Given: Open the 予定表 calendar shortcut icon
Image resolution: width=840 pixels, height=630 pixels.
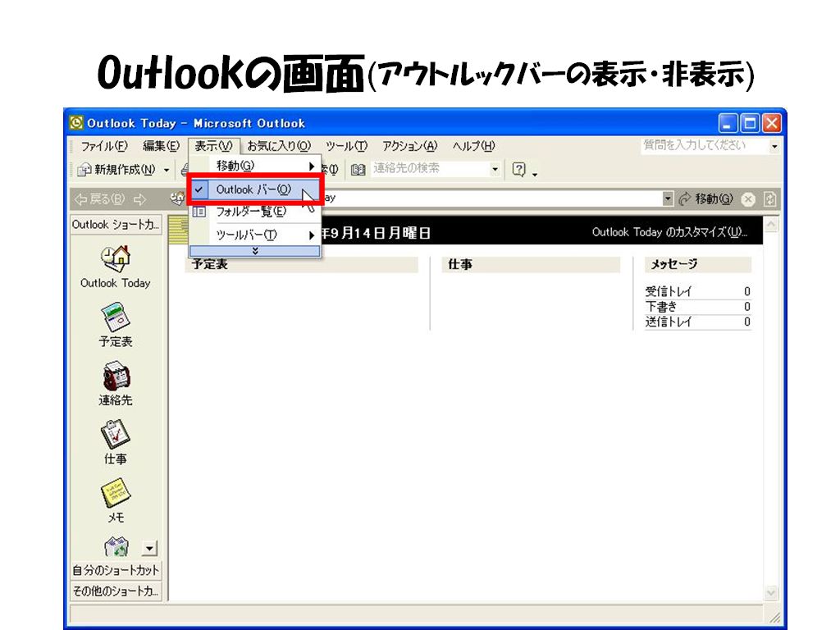Looking at the screenshot, I should [115, 317].
